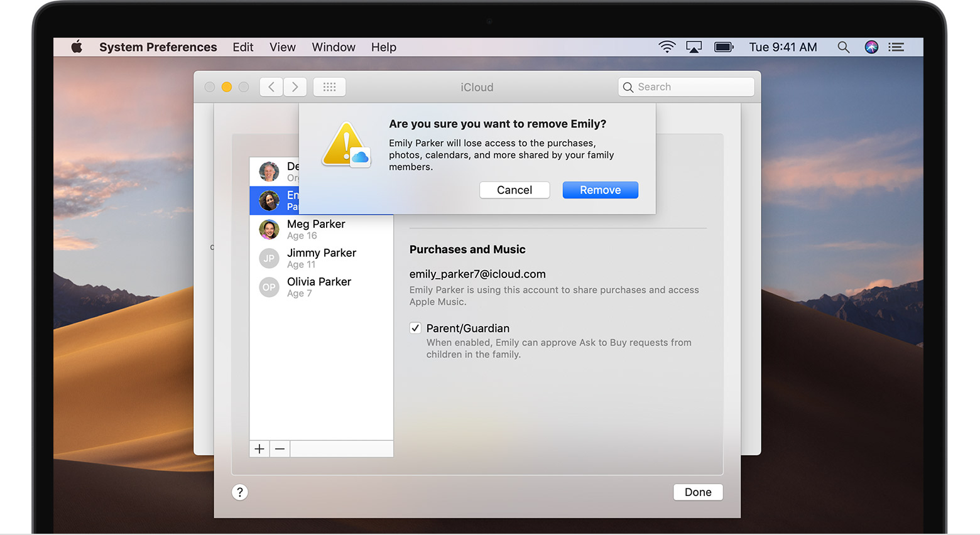Uncheck the Parent/Guardian checkbox

(x=415, y=328)
